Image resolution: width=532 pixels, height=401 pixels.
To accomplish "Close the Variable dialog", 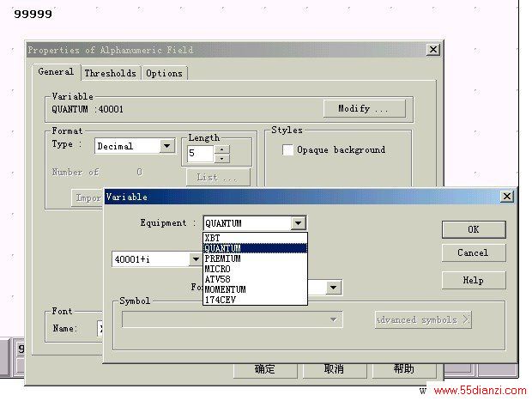I will pyautogui.click(x=507, y=197).
